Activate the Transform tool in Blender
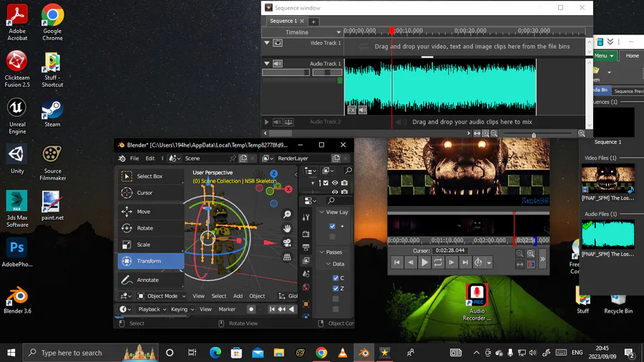Screen dimensions: 644x362 pyautogui.click(x=150, y=261)
